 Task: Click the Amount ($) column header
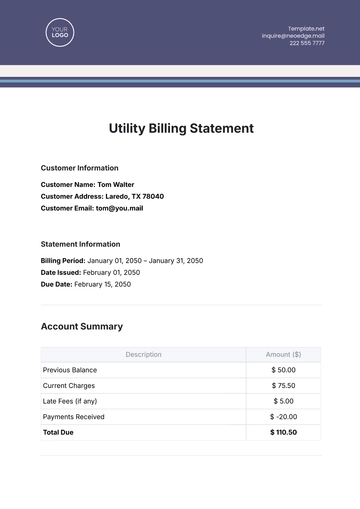[x=283, y=355]
